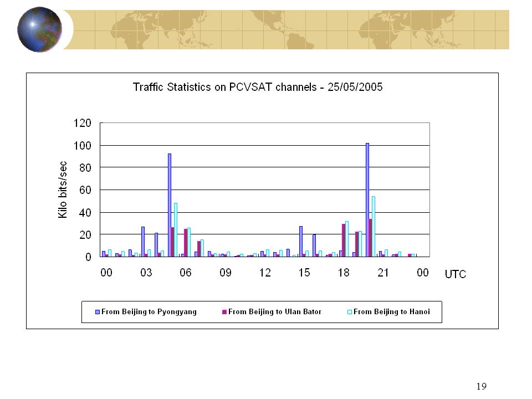Click the 40 value on the y-axis

tap(85, 213)
